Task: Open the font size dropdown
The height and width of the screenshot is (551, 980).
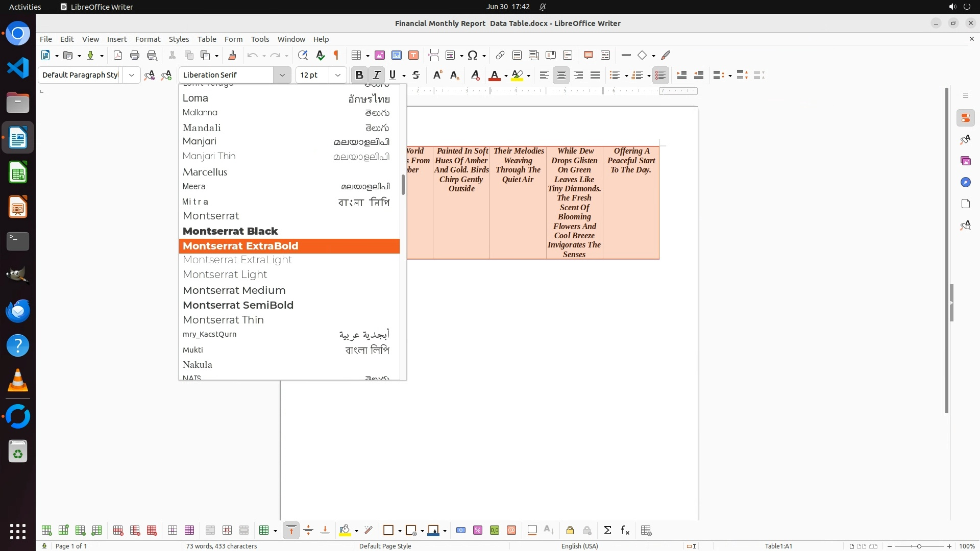Action: tap(337, 75)
